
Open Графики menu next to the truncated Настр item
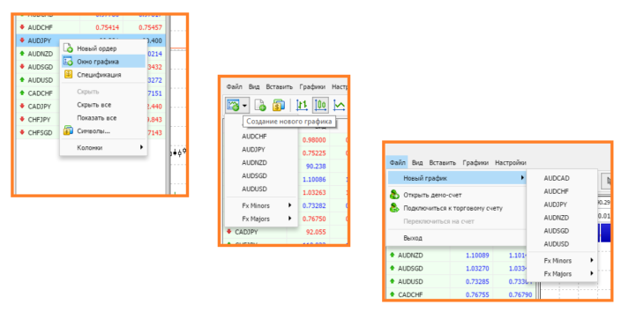coord(312,86)
